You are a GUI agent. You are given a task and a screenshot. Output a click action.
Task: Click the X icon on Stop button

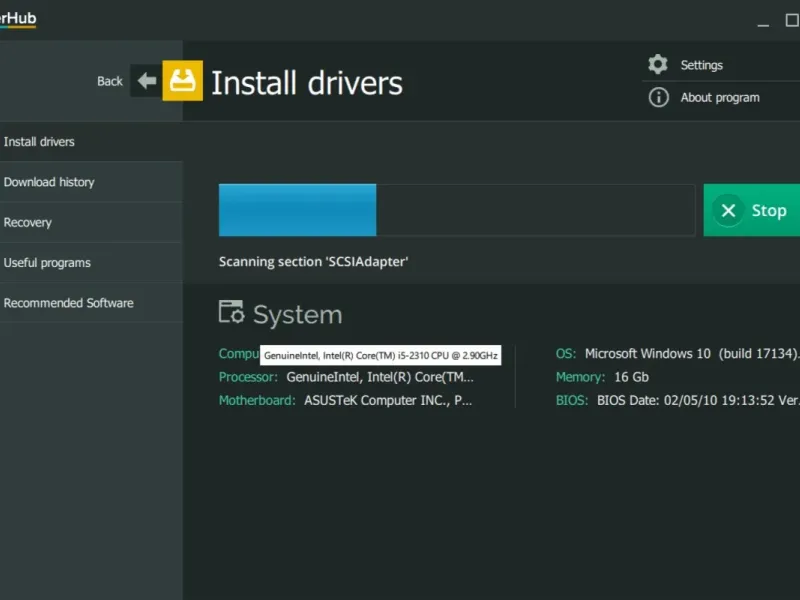(728, 210)
